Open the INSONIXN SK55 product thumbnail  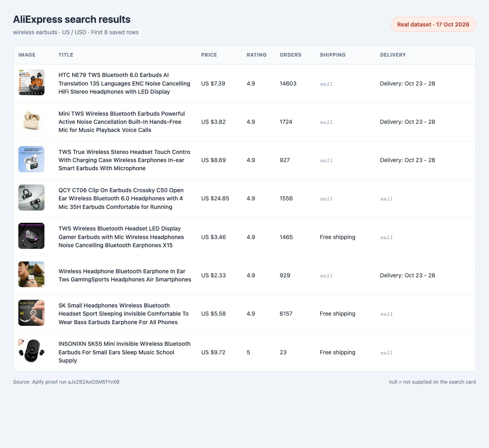[x=31, y=351]
